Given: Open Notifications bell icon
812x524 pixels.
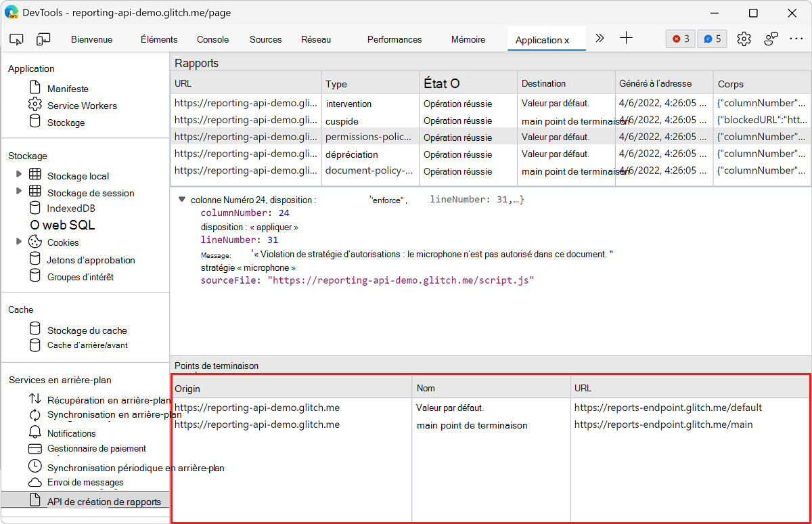Looking at the screenshot, I should [x=35, y=433].
